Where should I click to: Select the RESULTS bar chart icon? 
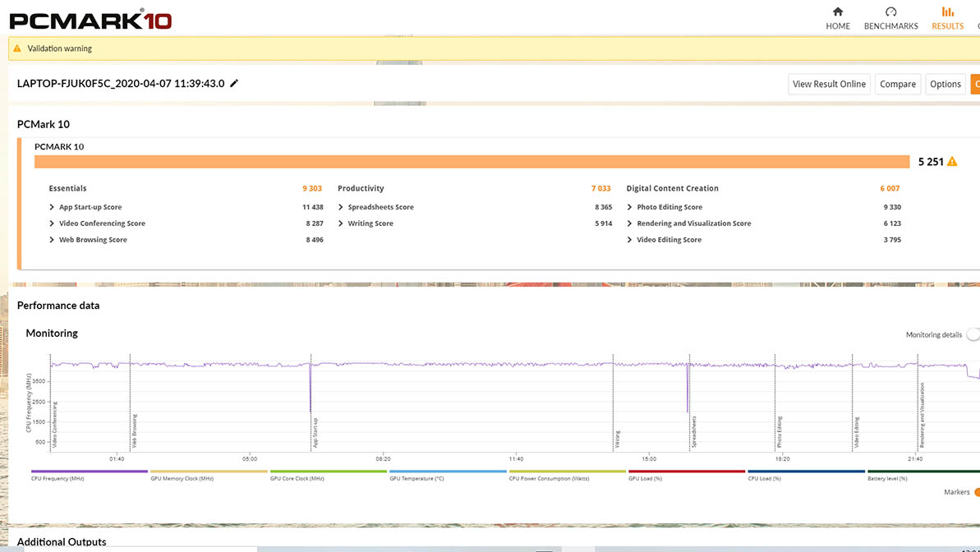(x=947, y=11)
